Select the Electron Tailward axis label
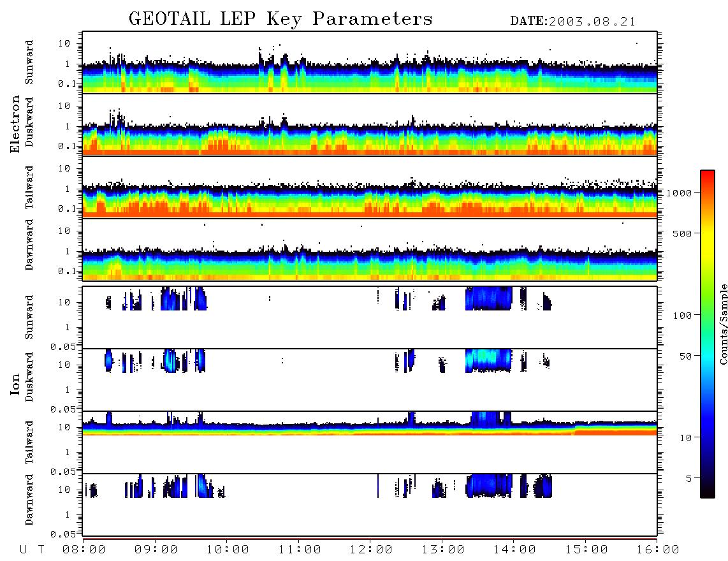Screen dimensions: 728x561 point(29,187)
